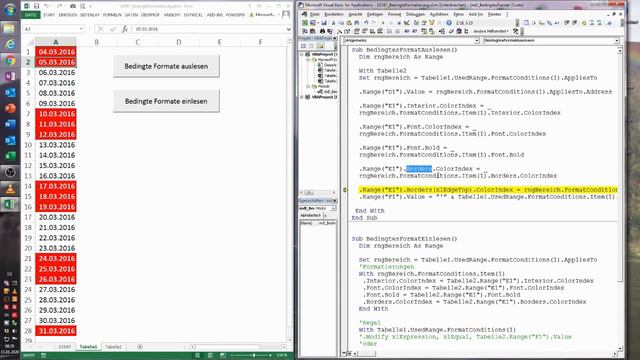
Task: Open the DATEN ribbon tab
Action: [131, 15]
